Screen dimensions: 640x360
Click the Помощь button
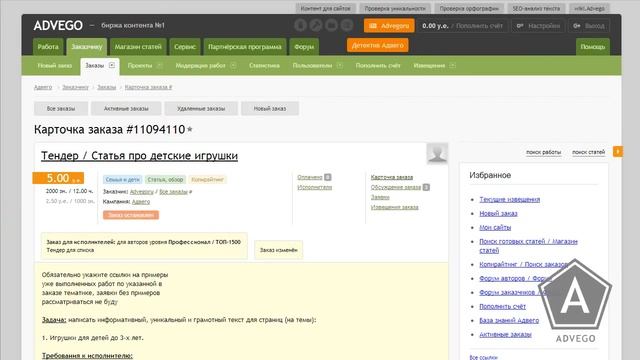click(593, 47)
